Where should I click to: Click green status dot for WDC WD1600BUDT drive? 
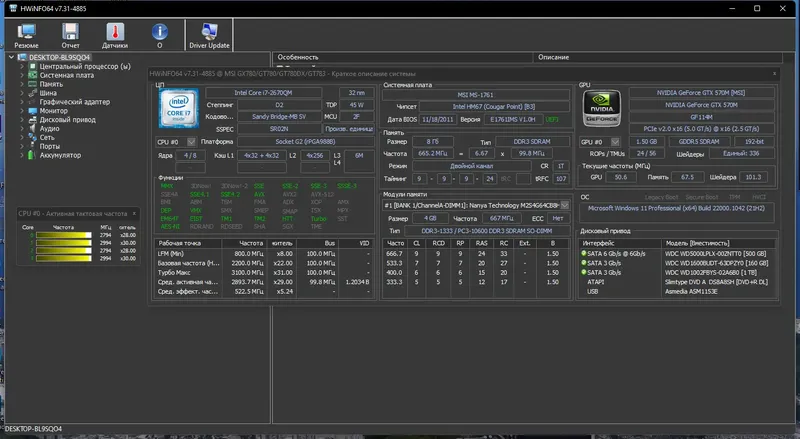tap(584, 263)
